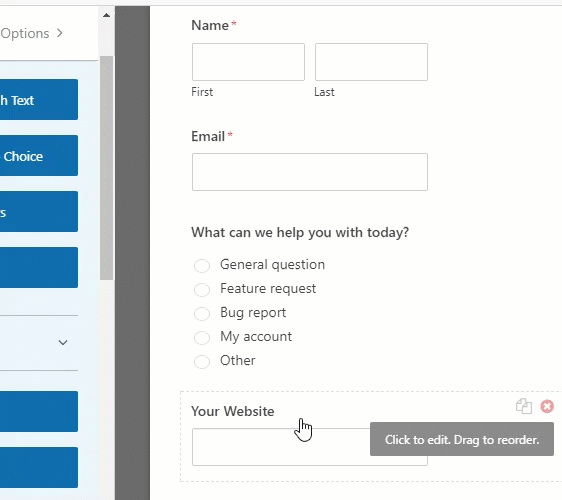Select the Your Website field label
This screenshot has height=500, width=562.
[233, 411]
